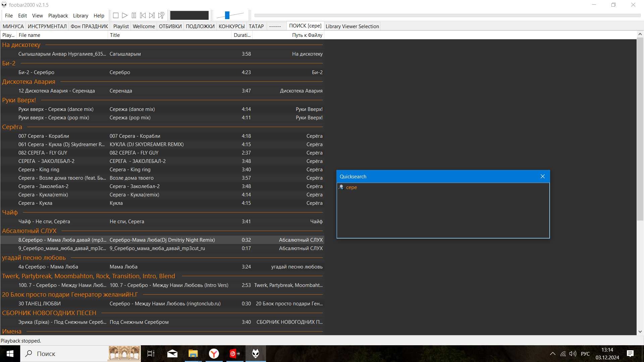Open Yandex Browser from taskbar
Viewport: 644px width, 362px height.
pyautogui.click(x=214, y=354)
